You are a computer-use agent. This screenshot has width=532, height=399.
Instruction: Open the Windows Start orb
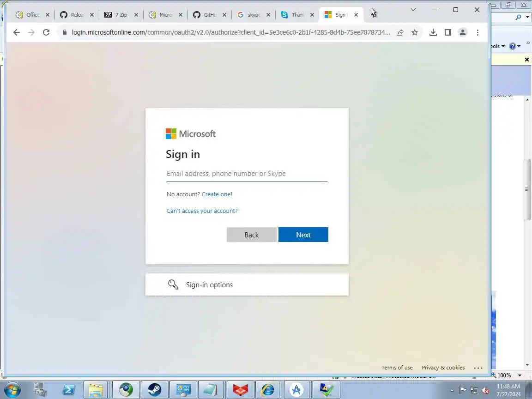coord(12,389)
